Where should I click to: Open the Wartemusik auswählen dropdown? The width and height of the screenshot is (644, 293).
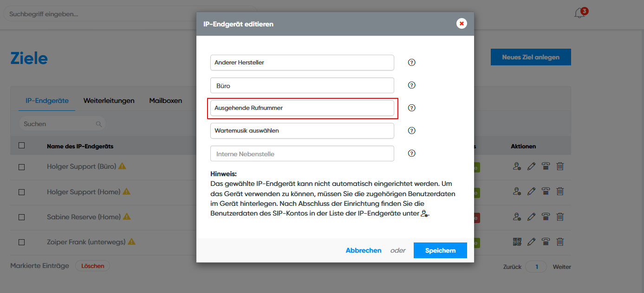[x=302, y=131]
